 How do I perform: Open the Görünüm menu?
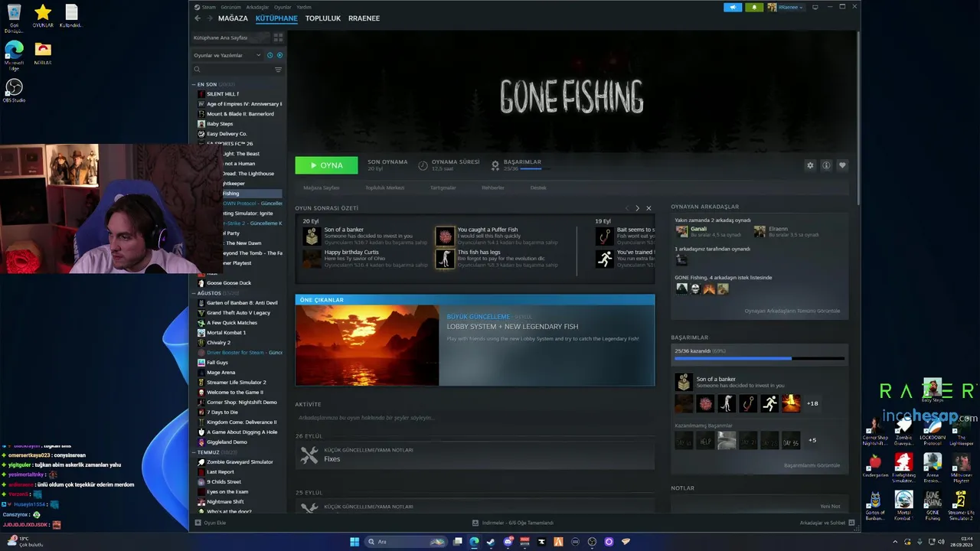click(230, 7)
